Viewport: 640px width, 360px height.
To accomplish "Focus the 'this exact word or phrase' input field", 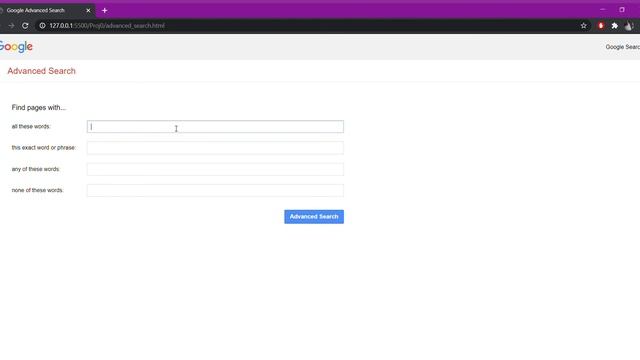I will 215,148.
